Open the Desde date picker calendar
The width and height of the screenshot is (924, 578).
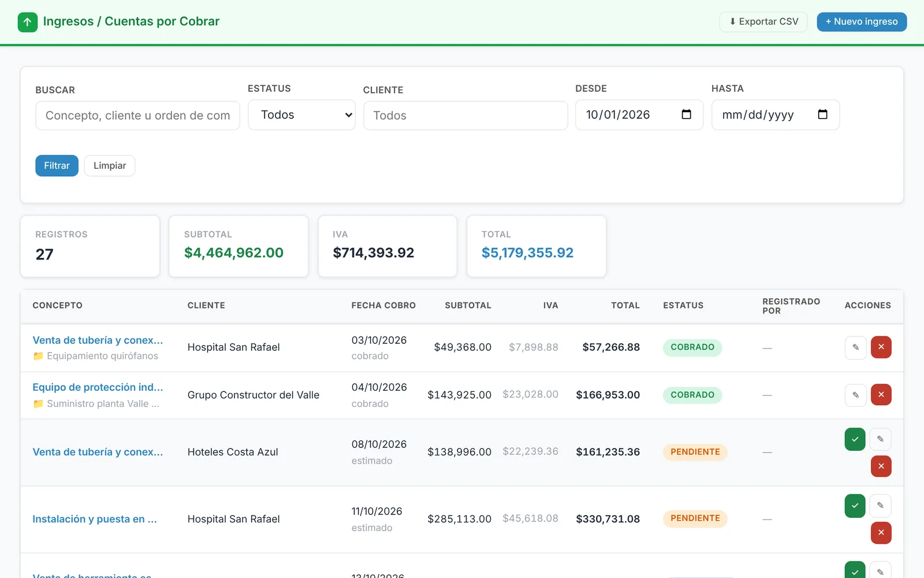(686, 114)
